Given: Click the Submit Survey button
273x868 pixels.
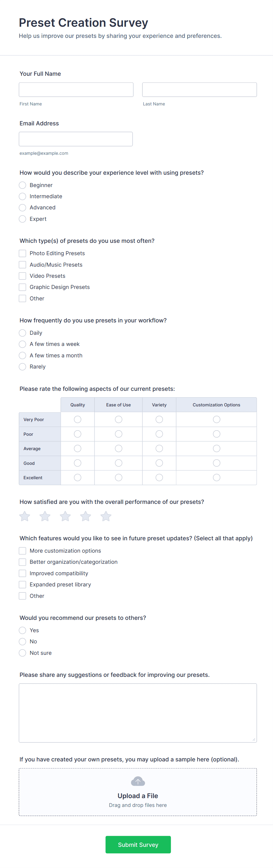Looking at the screenshot, I should 138,845.
